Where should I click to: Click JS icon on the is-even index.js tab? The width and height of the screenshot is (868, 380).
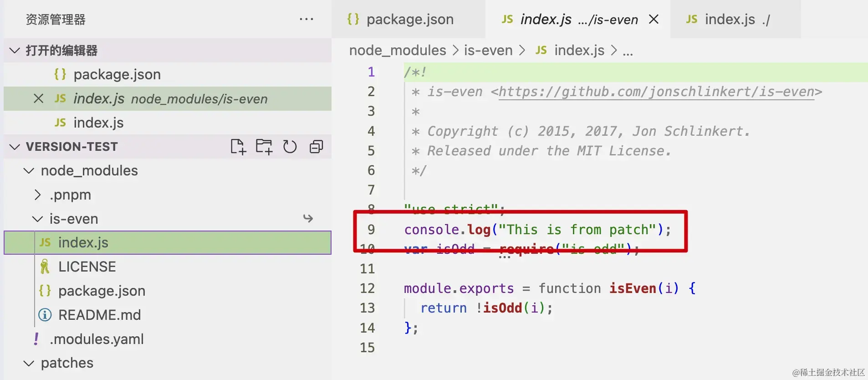click(x=507, y=19)
